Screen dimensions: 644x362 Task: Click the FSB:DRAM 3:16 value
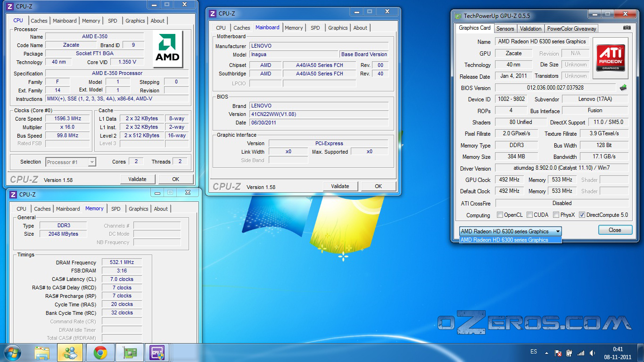(122, 271)
